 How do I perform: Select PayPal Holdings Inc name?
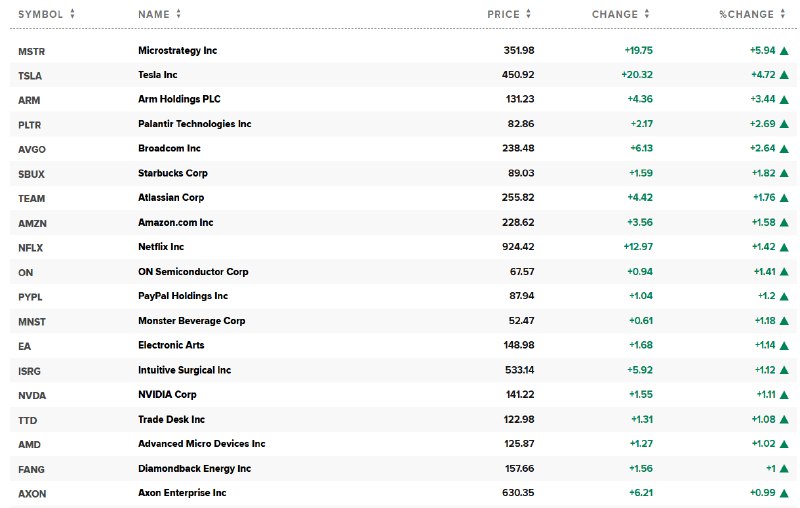pyautogui.click(x=183, y=296)
